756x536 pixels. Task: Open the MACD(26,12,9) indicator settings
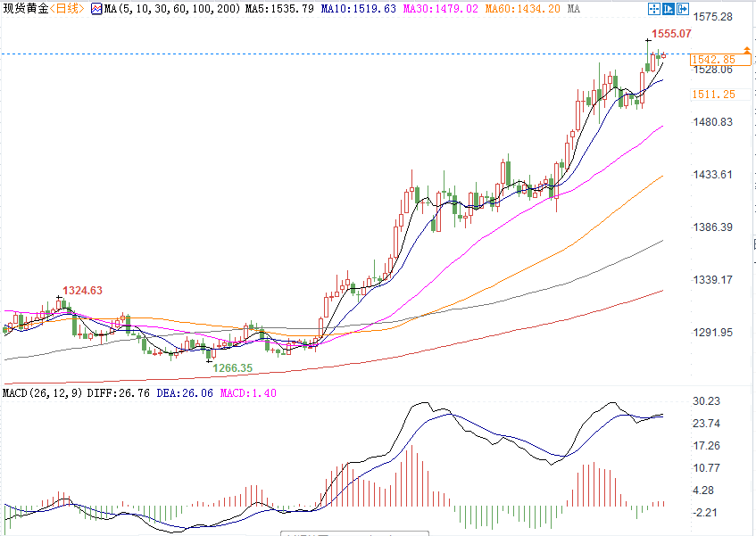[43, 393]
